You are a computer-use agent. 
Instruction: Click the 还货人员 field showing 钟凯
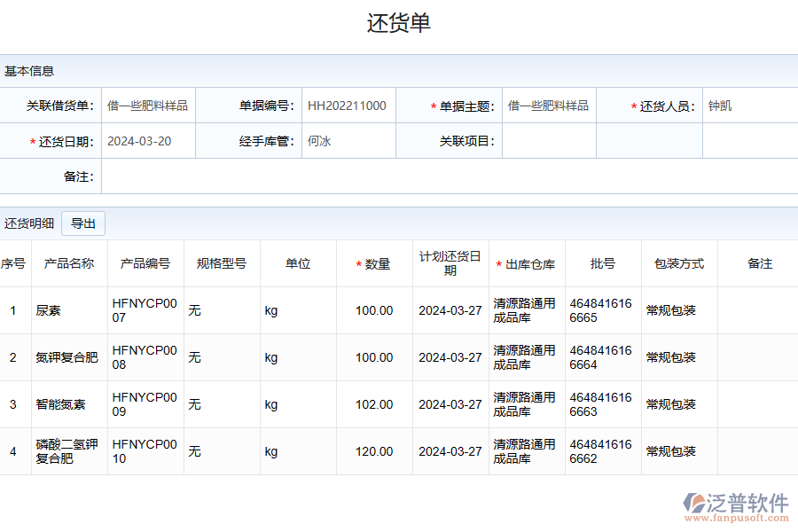[749, 106]
